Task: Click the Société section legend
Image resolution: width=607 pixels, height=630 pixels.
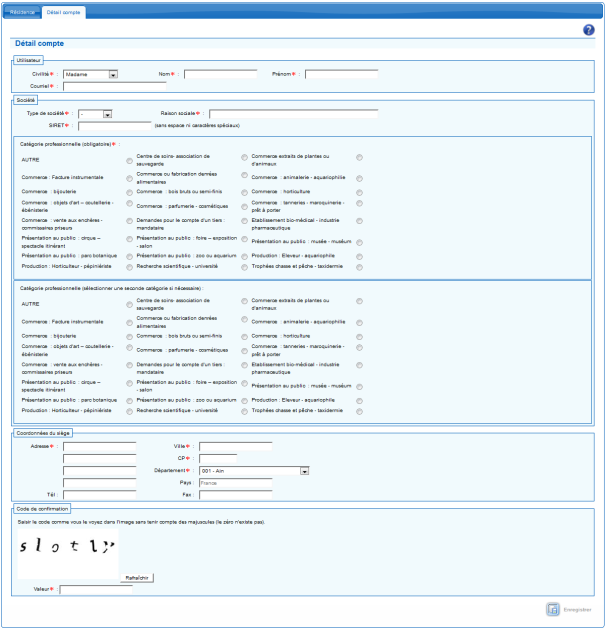Action: [26, 100]
